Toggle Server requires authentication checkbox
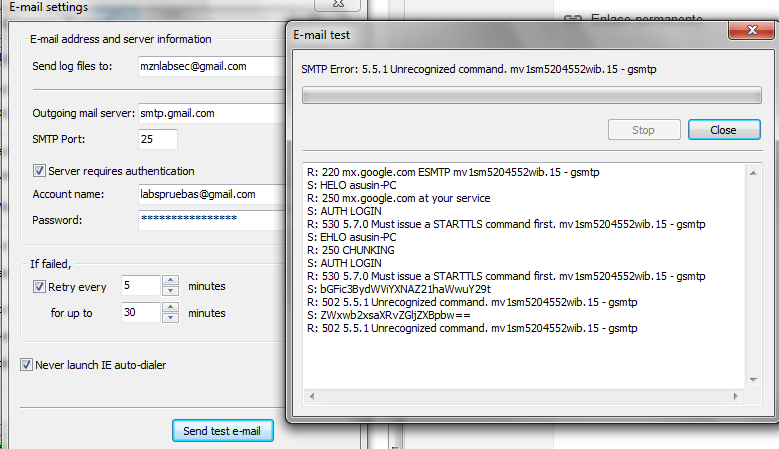This screenshot has width=779, height=449. click(x=39, y=171)
